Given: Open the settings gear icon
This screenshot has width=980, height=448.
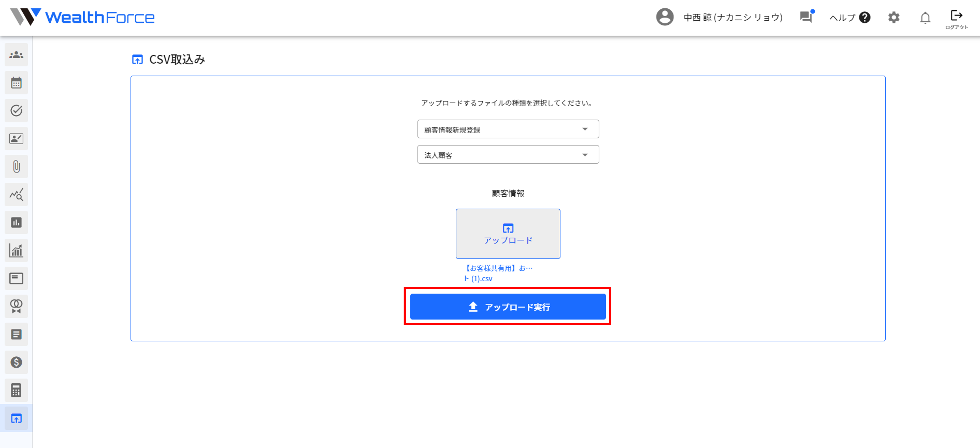Looking at the screenshot, I should click(894, 18).
